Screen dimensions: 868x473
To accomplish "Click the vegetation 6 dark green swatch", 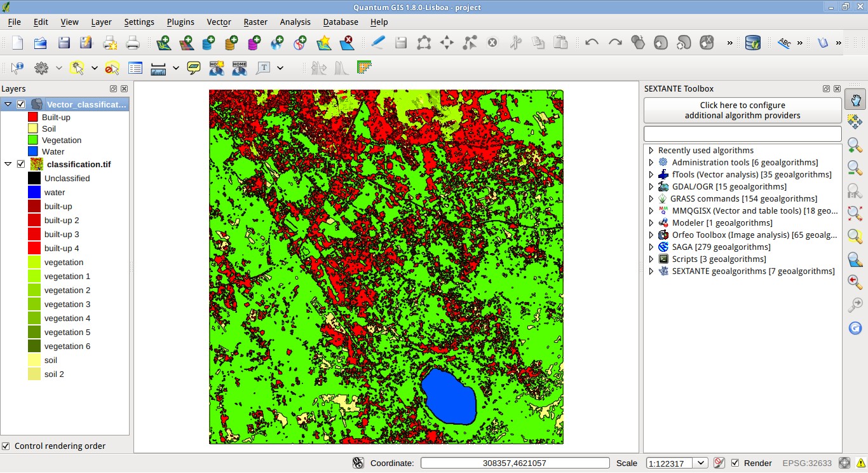I will (x=34, y=346).
